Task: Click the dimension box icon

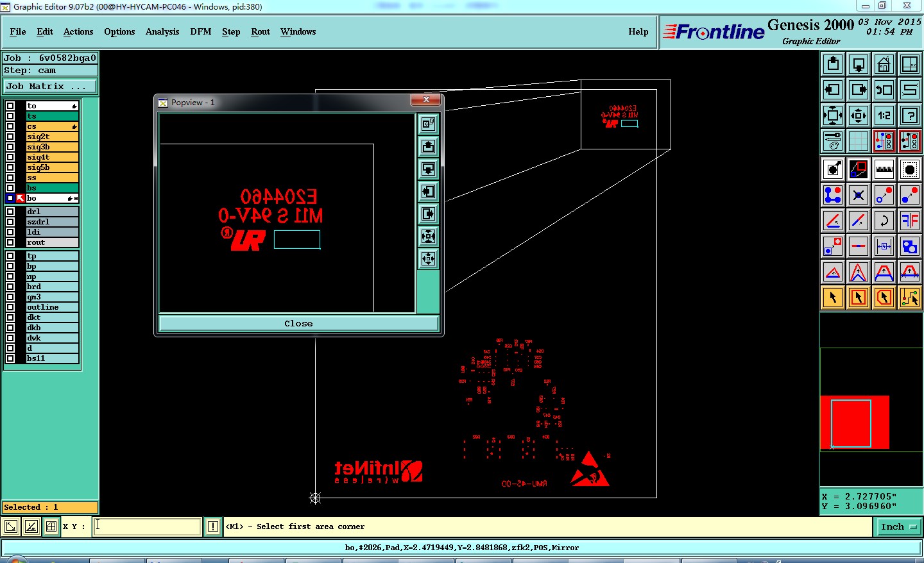Action: pyautogui.click(x=884, y=246)
